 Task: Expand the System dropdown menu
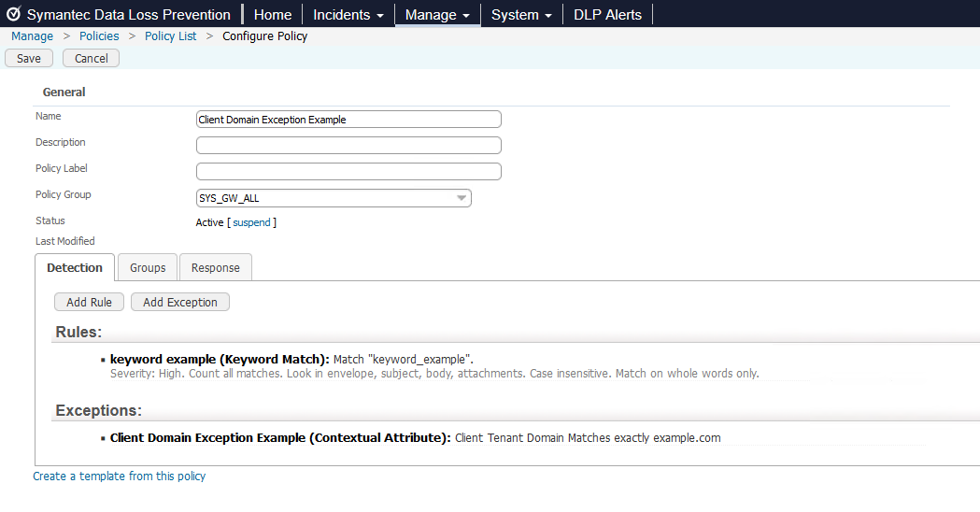(x=520, y=15)
